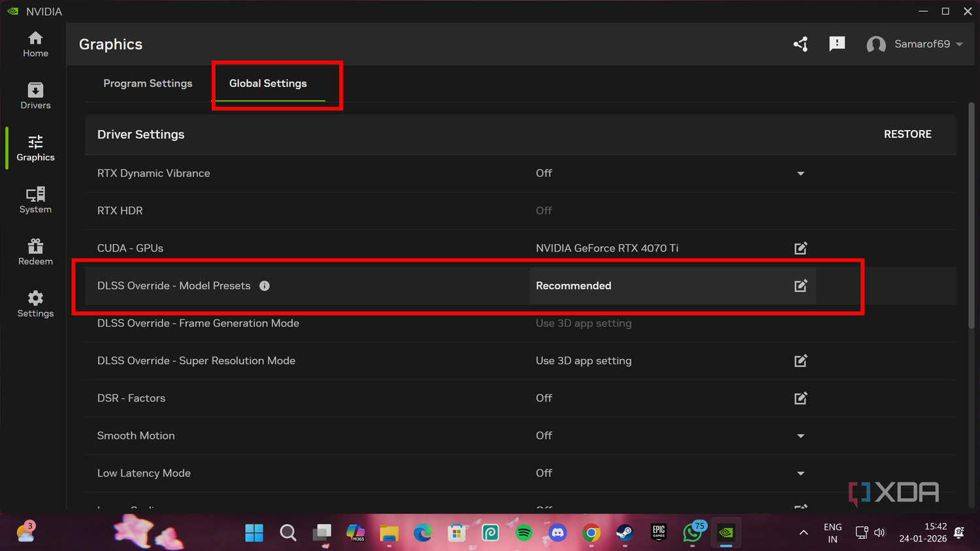Image resolution: width=980 pixels, height=551 pixels.
Task: Edit DLSS Override Model Presets
Action: (801, 286)
